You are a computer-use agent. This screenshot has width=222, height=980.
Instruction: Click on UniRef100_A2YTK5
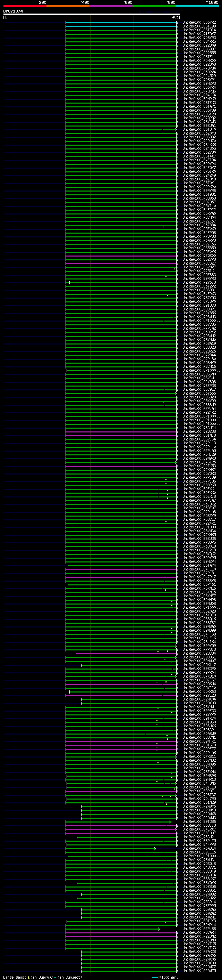tap(199, 944)
